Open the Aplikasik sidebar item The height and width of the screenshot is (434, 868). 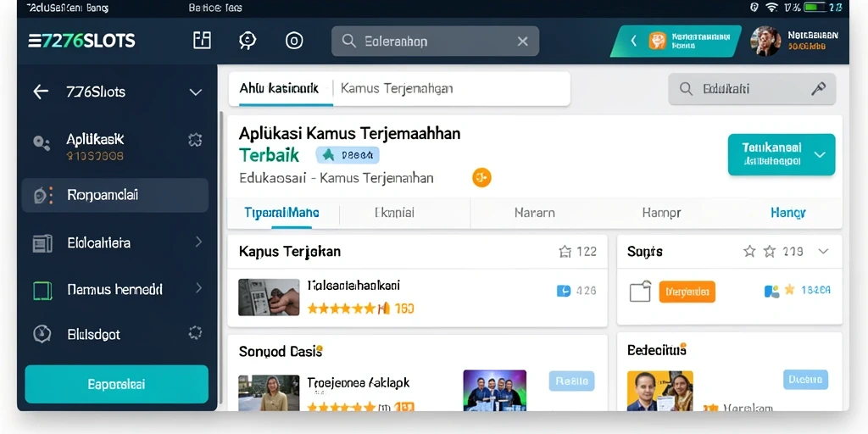(x=95, y=146)
